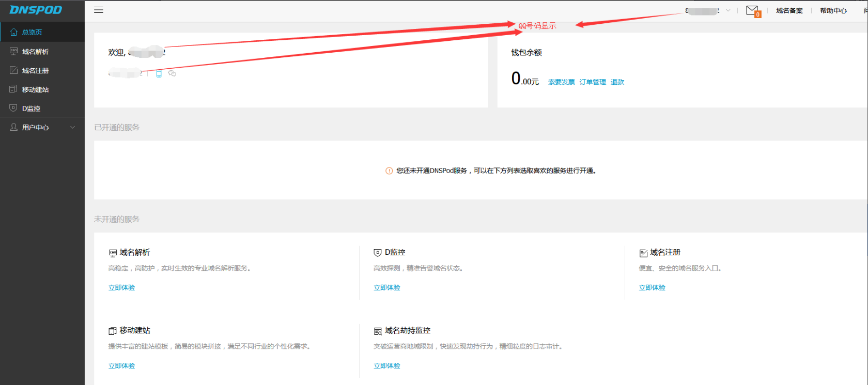This screenshot has width=868, height=385.
Task: Click 立即体验 under 域名解析
Action: (x=121, y=288)
